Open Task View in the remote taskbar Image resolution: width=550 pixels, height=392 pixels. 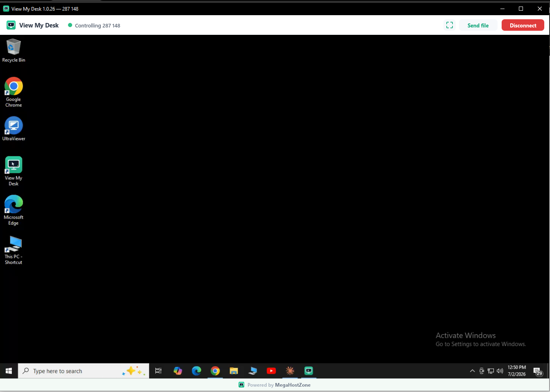point(158,371)
